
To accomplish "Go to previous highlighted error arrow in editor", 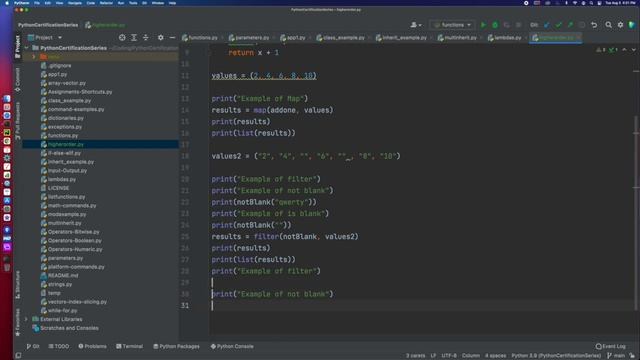I will click(x=624, y=50).
